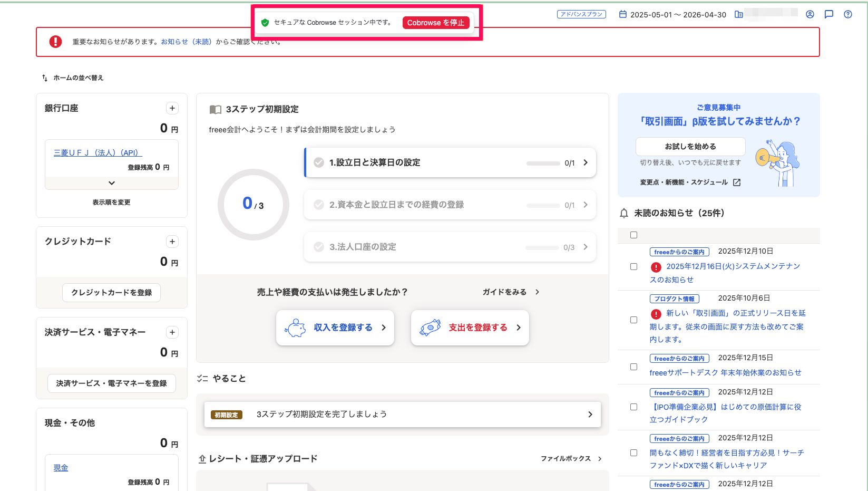
Task: Add a bank account with plus icon
Action: click(x=172, y=108)
